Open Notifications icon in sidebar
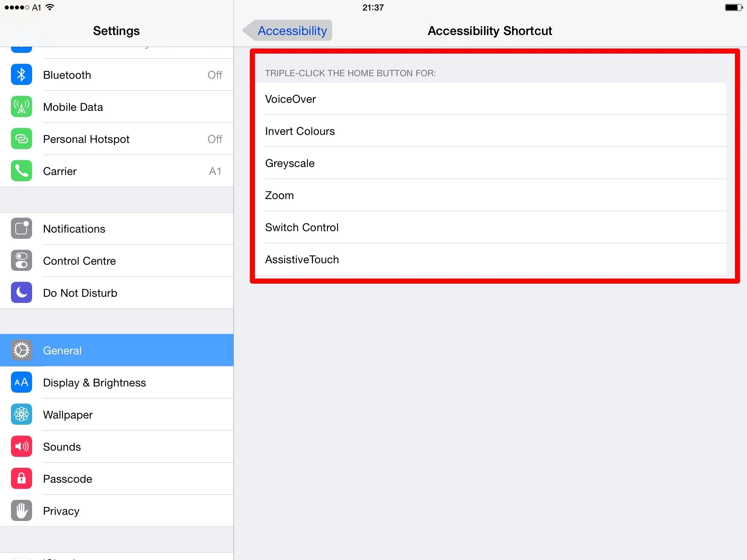The image size is (747, 560). (22, 229)
